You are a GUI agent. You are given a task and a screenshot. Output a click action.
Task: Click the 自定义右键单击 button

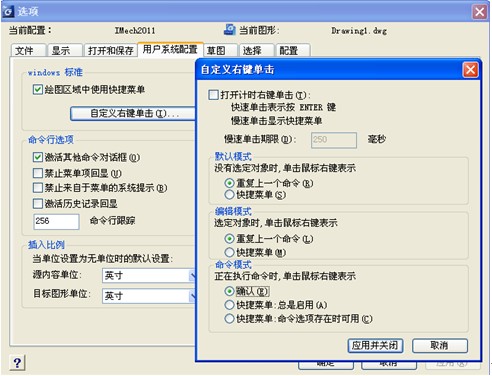[x=133, y=113]
